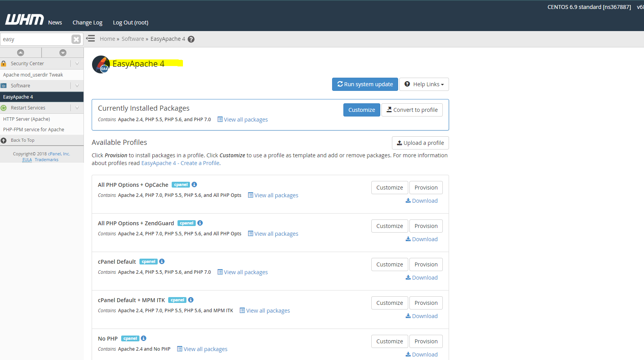Collapse all sidebar sections with up arrow
This screenshot has height=360, width=644.
[x=21, y=52]
